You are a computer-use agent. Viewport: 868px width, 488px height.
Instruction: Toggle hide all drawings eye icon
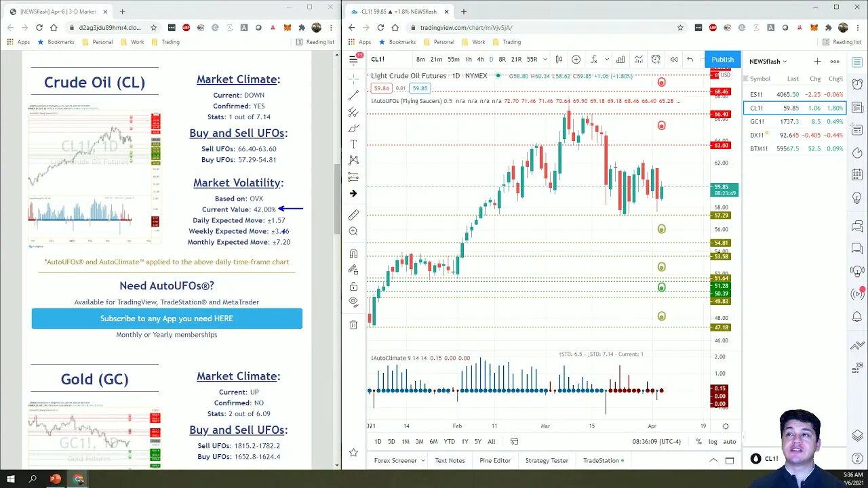353,302
